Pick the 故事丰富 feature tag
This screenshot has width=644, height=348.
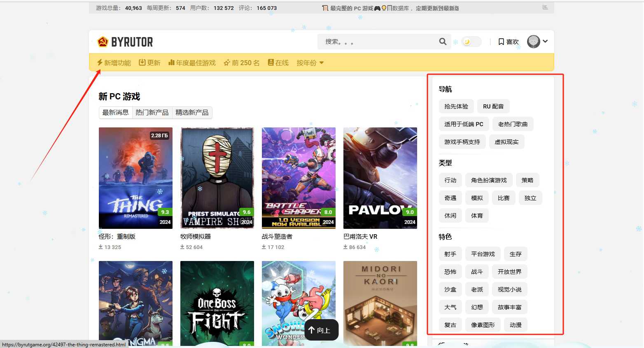pos(510,307)
